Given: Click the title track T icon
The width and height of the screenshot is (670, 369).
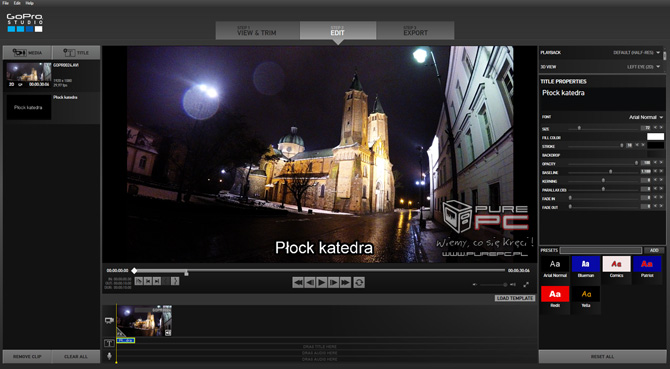Looking at the screenshot, I should [109, 343].
